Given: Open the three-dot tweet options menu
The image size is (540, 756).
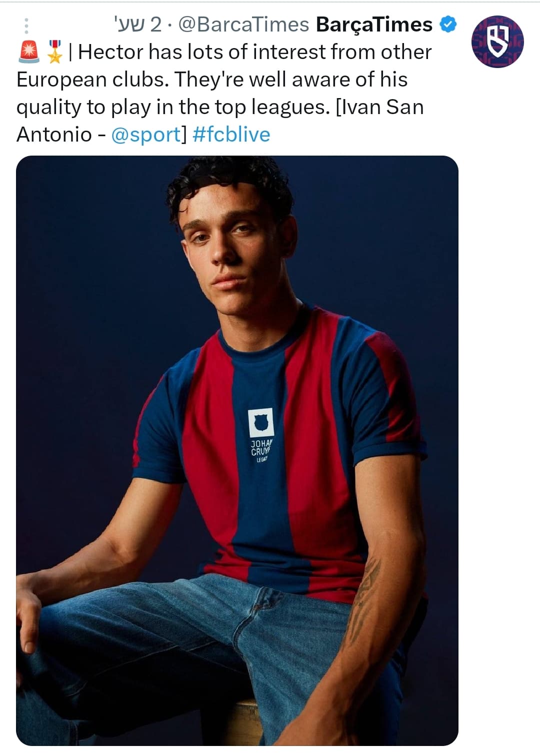Looking at the screenshot, I should (x=26, y=26).
